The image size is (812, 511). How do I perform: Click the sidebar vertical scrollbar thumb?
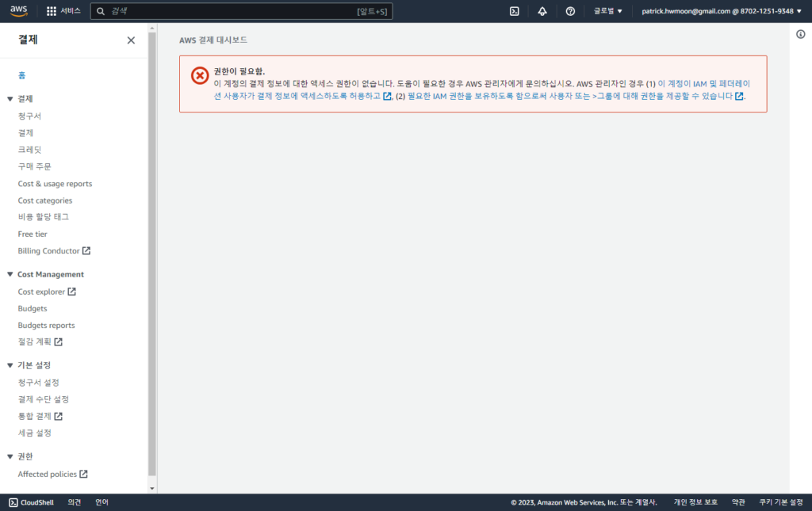[x=152, y=254]
